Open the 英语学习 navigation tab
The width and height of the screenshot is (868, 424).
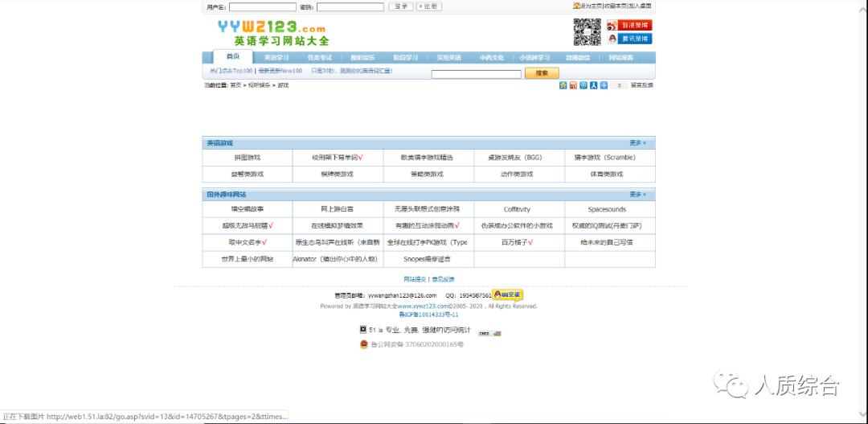point(276,58)
